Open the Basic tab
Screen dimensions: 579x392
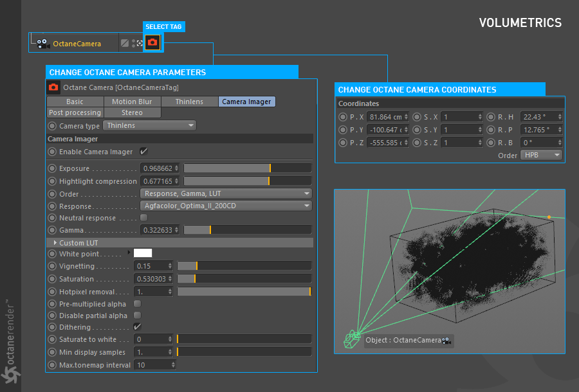[75, 102]
